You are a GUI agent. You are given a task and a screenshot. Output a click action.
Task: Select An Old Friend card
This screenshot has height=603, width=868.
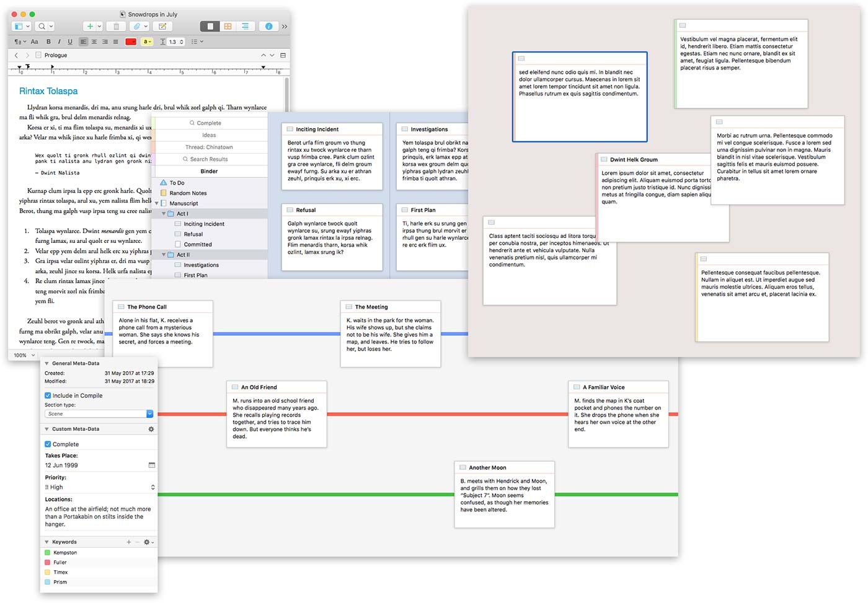[277, 414]
